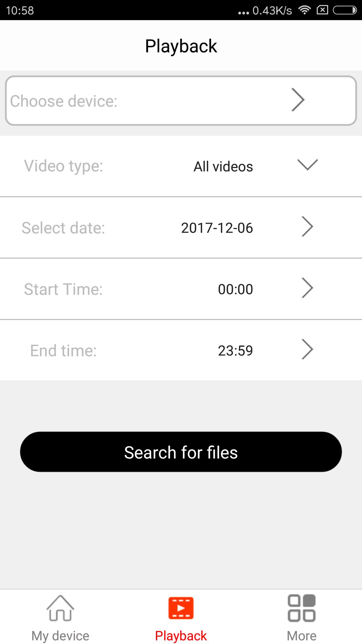The width and height of the screenshot is (362, 644).
Task: Tap the My device home icon
Action: pos(60,608)
